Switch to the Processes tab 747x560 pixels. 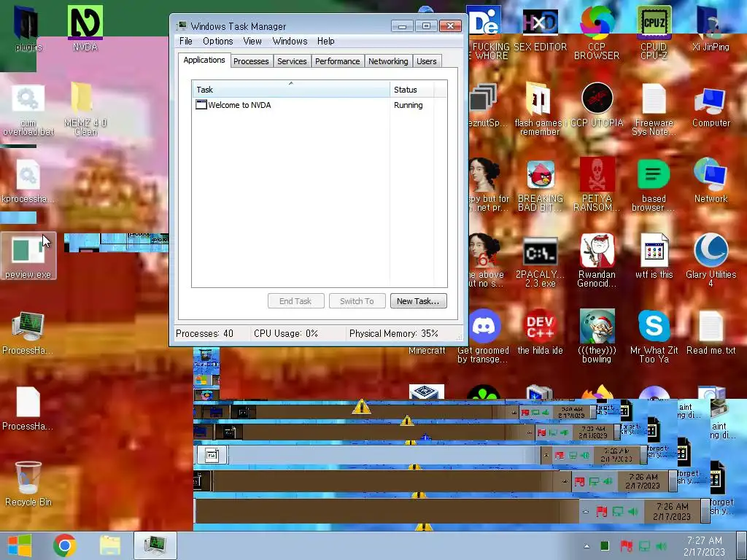click(x=251, y=61)
